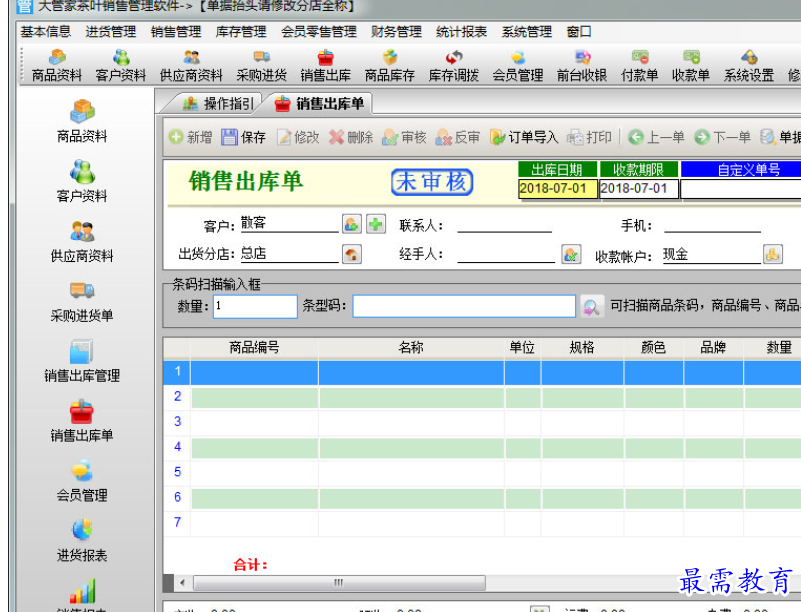Click the horizontal scrollbar left arrow
The image size is (801, 612).
183,582
